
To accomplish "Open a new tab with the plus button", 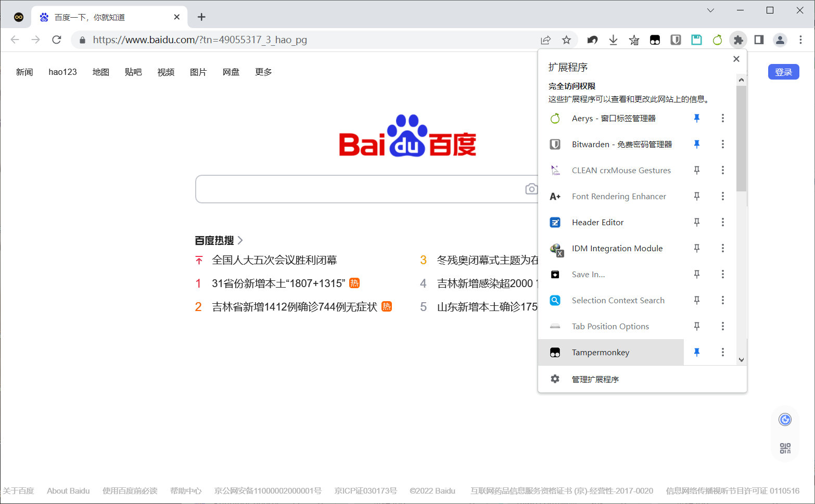I will coord(201,17).
